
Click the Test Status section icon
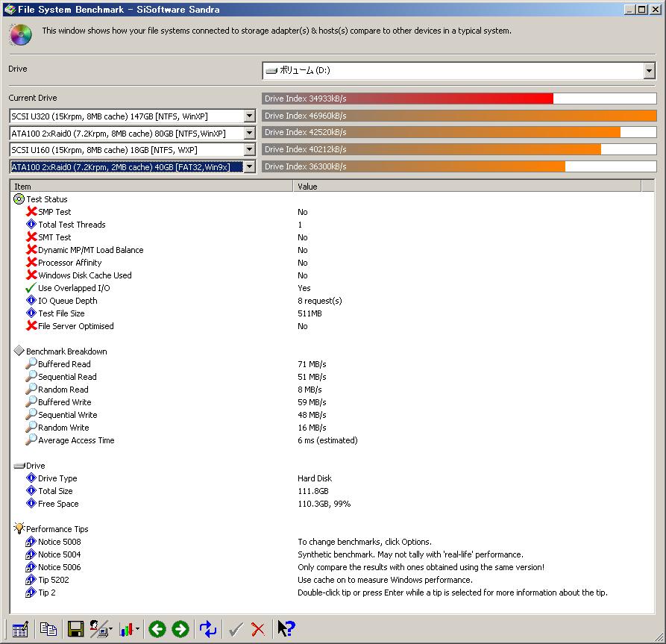click(19, 198)
